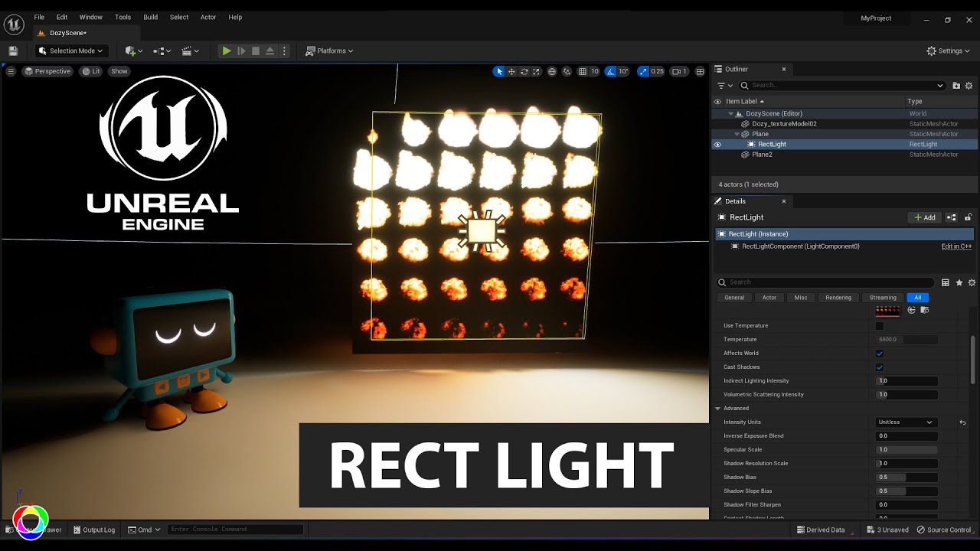
Task: Start Play in Editor with green play button
Action: click(227, 51)
